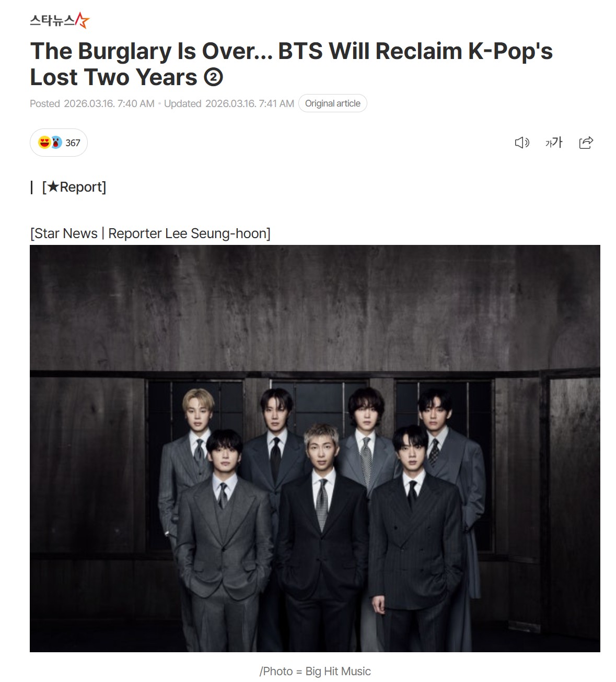Click the Posted 2026.03.16 7:40 AM timestamp
616x682 pixels.
click(92, 103)
